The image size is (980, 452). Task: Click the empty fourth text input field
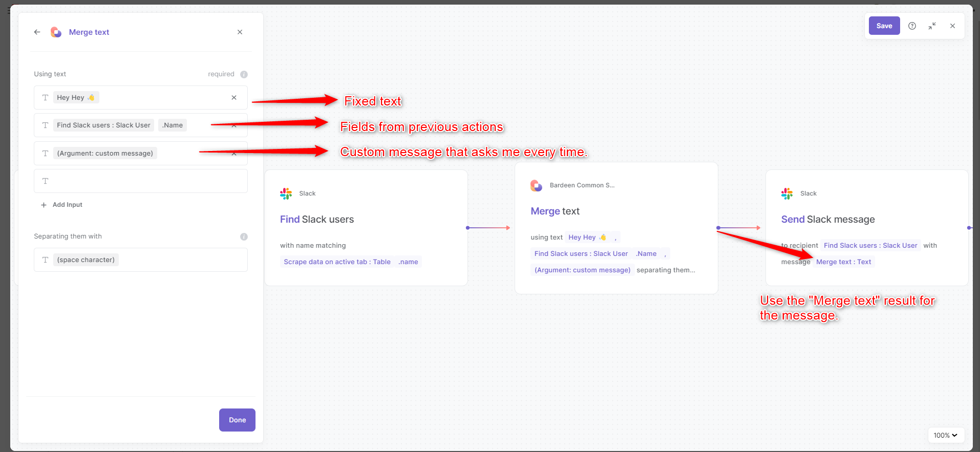point(141,181)
